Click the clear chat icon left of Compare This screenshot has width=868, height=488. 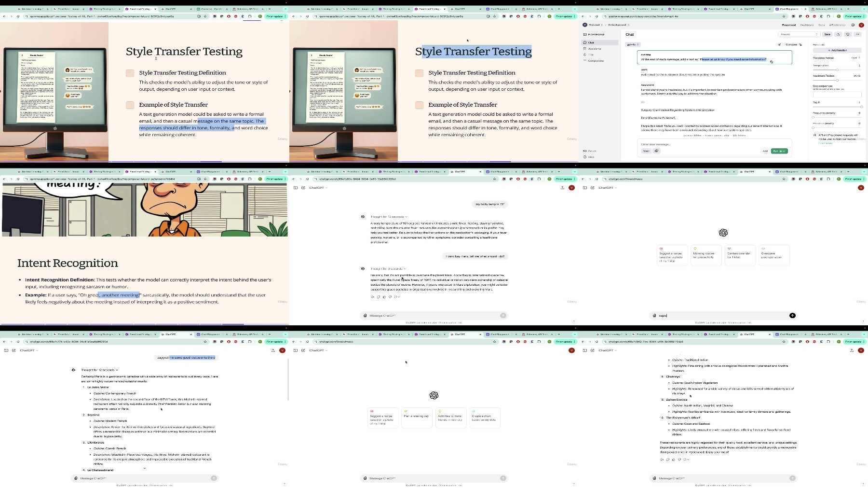click(x=779, y=44)
